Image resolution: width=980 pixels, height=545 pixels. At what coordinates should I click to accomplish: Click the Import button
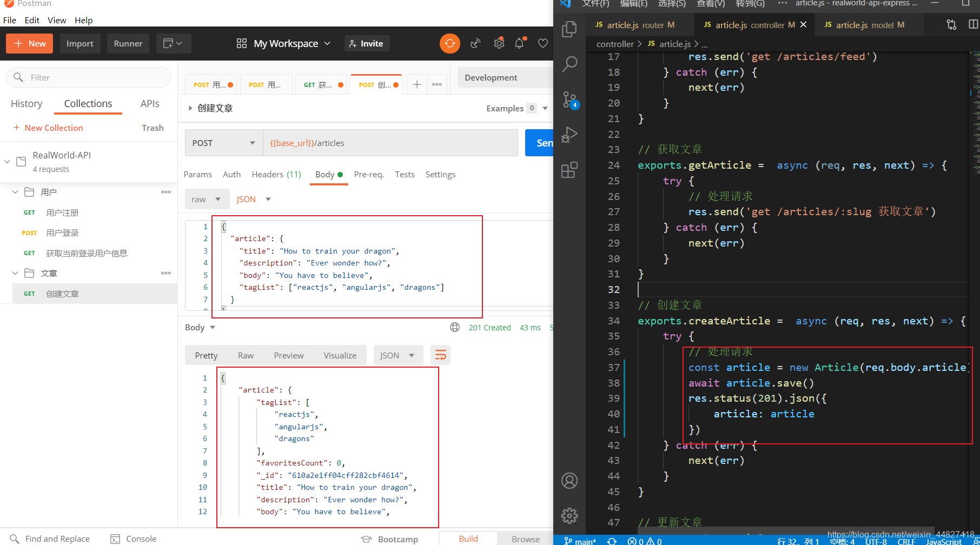(x=80, y=43)
